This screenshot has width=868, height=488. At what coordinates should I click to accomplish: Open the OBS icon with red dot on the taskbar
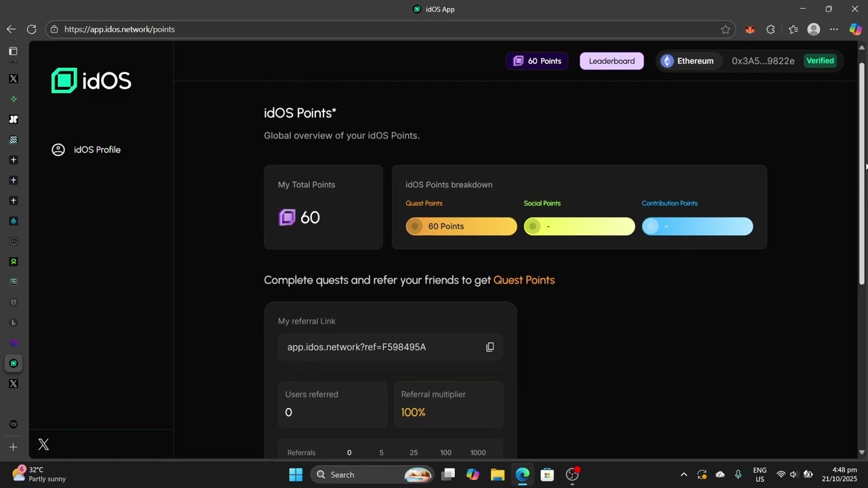coord(572,474)
